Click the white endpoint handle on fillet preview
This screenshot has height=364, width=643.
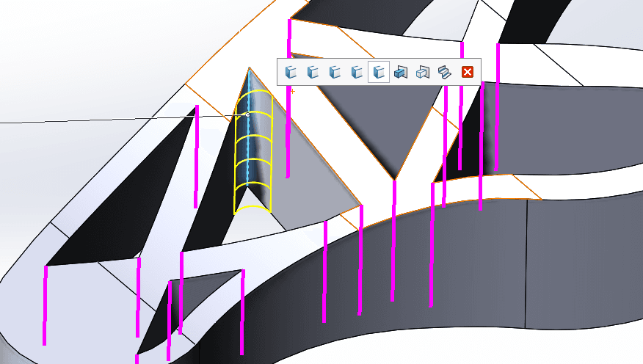247,114
